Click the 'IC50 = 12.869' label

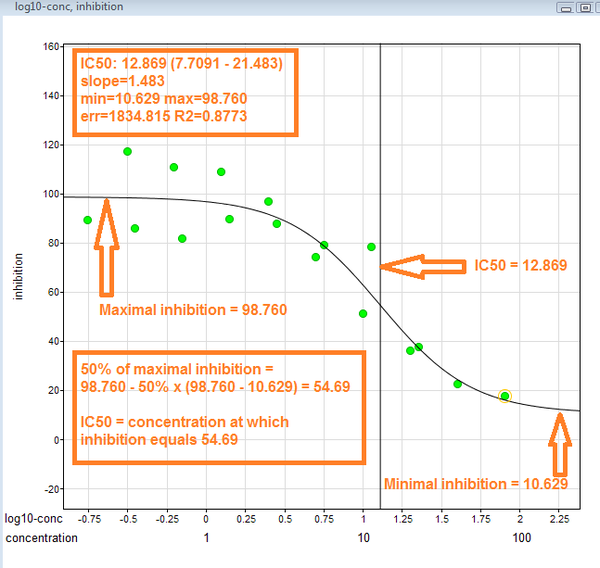coord(521,265)
